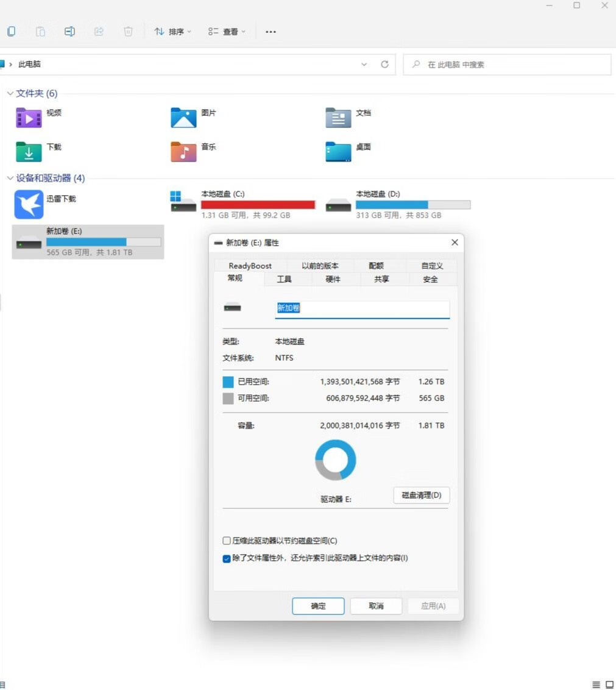
Task: Open the 查看 view dropdown
Action: 227,32
